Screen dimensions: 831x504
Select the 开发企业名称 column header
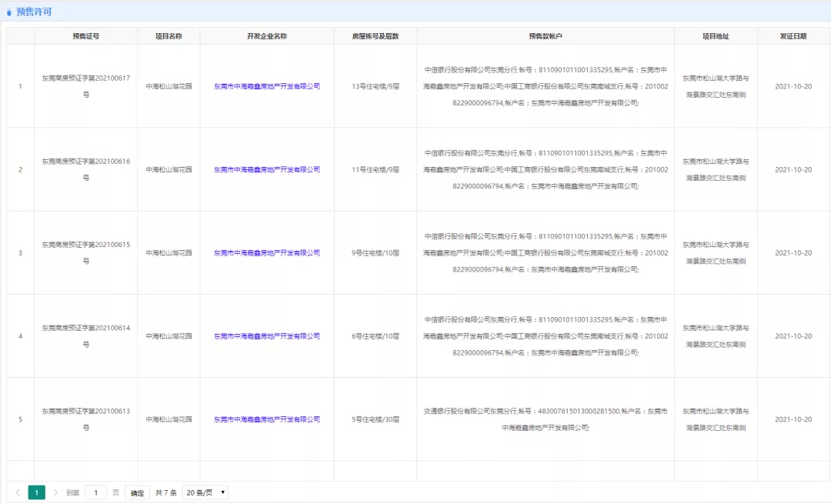click(267, 36)
